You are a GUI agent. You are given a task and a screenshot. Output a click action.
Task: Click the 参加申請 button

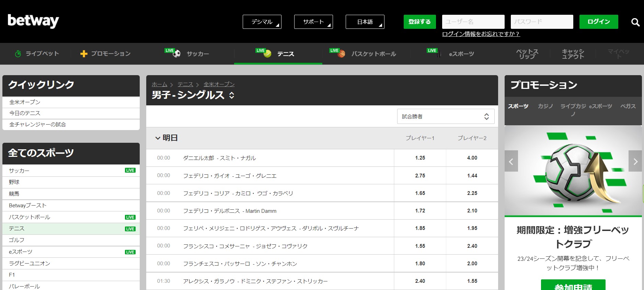coord(573,285)
